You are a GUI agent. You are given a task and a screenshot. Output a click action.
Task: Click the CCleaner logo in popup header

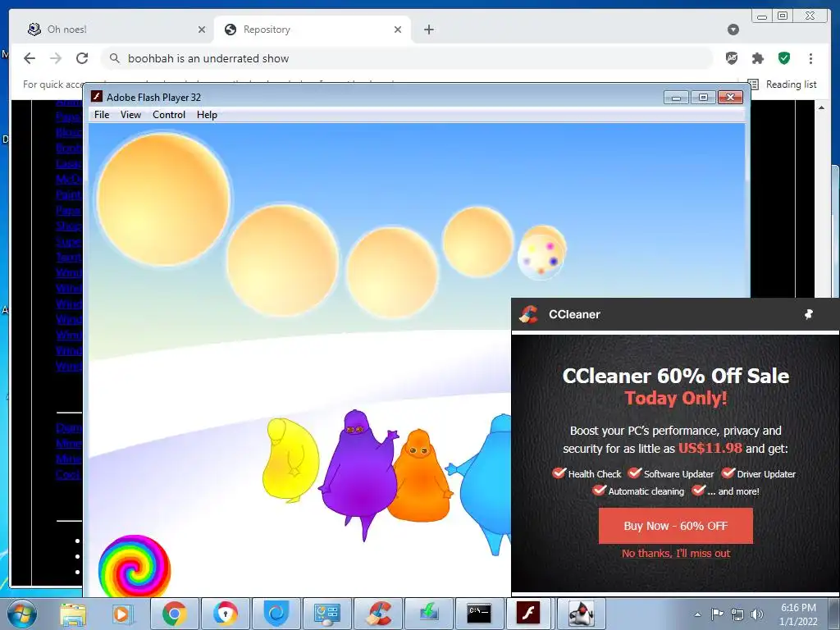pos(529,314)
